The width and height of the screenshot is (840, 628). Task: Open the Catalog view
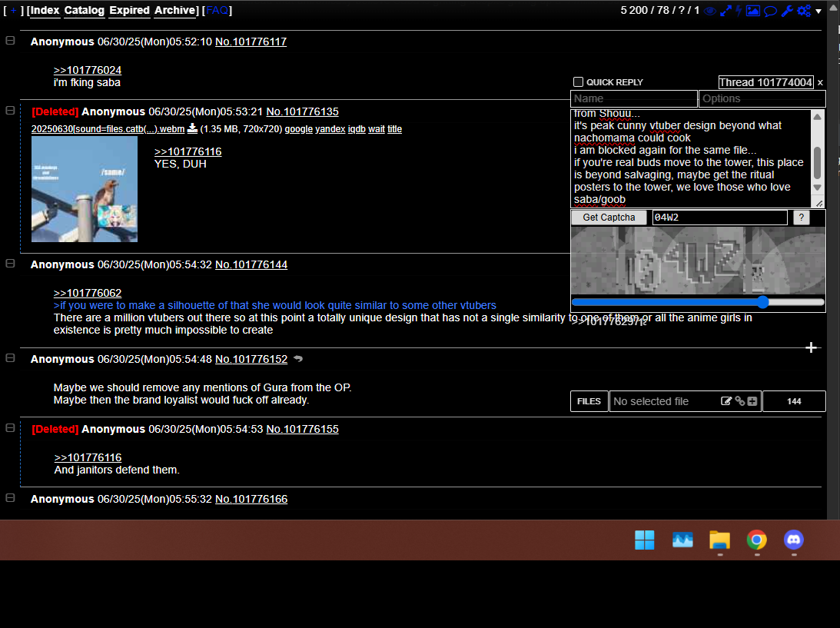(84, 10)
